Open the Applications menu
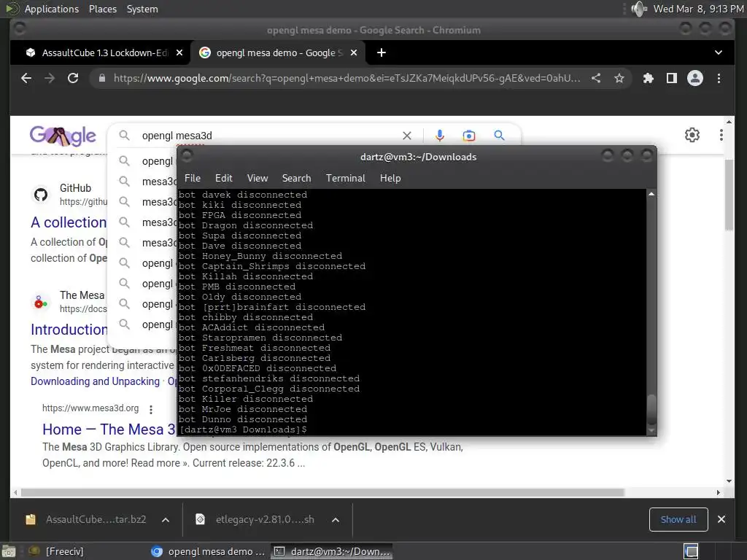The width and height of the screenshot is (747, 560). click(x=52, y=9)
